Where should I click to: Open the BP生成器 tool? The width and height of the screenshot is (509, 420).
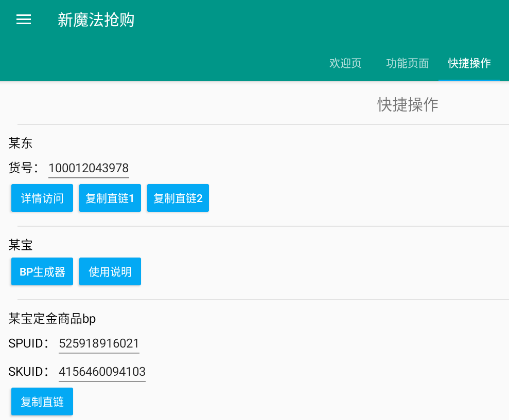[x=42, y=271]
